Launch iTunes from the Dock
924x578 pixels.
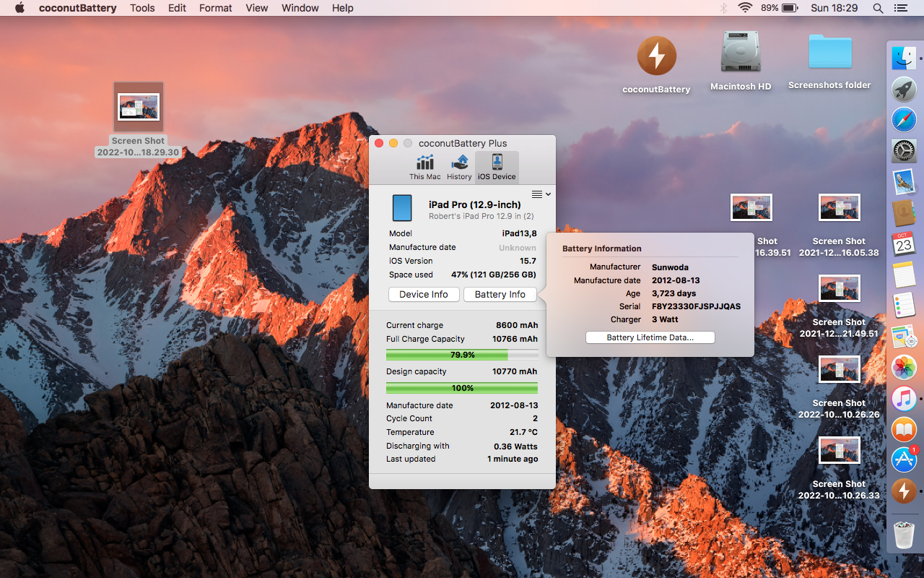point(904,398)
